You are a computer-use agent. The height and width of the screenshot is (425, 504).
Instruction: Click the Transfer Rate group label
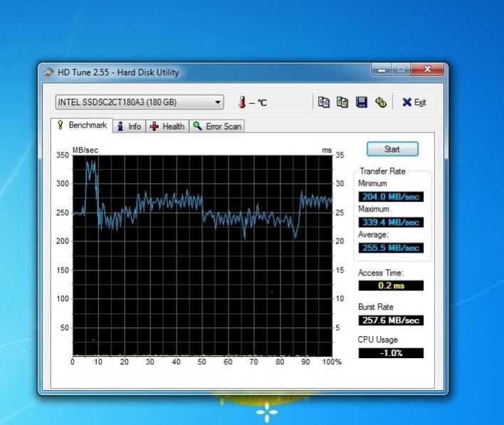[382, 172]
